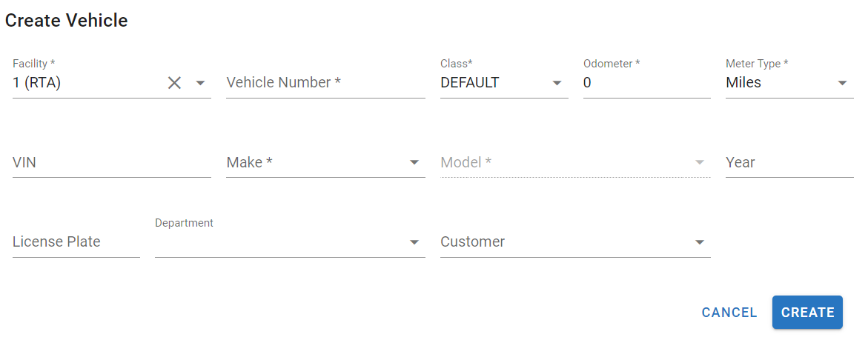868x357 pixels.
Task: Click the Customer field text
Action: pos(473,242)
